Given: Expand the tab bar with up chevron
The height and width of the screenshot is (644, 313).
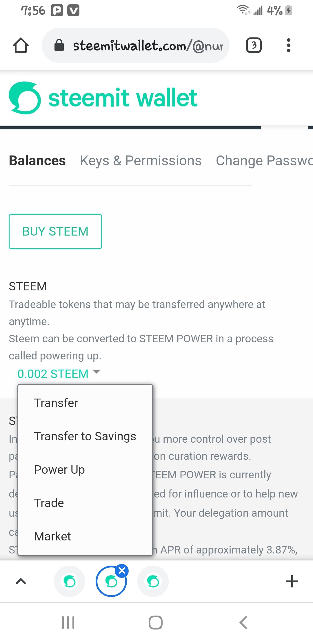Looking at the screenshot, I should [x=21, y=581].
